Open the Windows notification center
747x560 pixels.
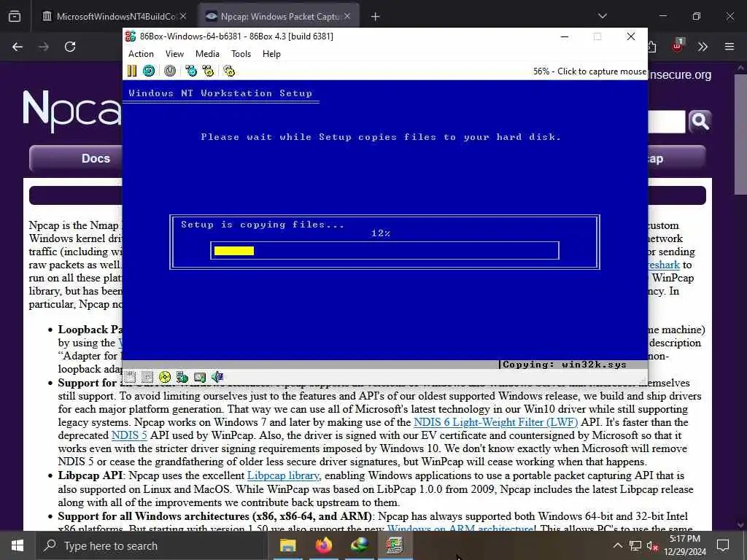point(723,545)
